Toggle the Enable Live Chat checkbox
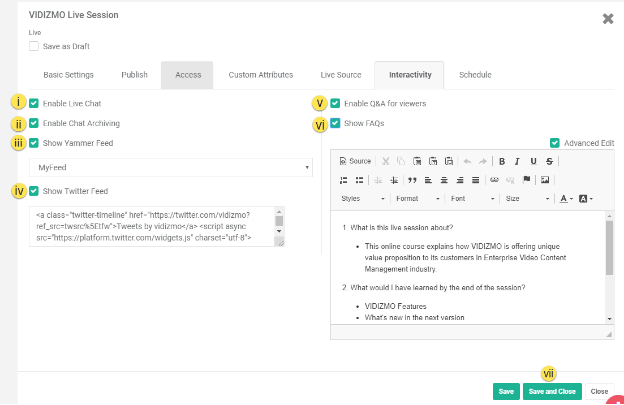 [35, 103]
